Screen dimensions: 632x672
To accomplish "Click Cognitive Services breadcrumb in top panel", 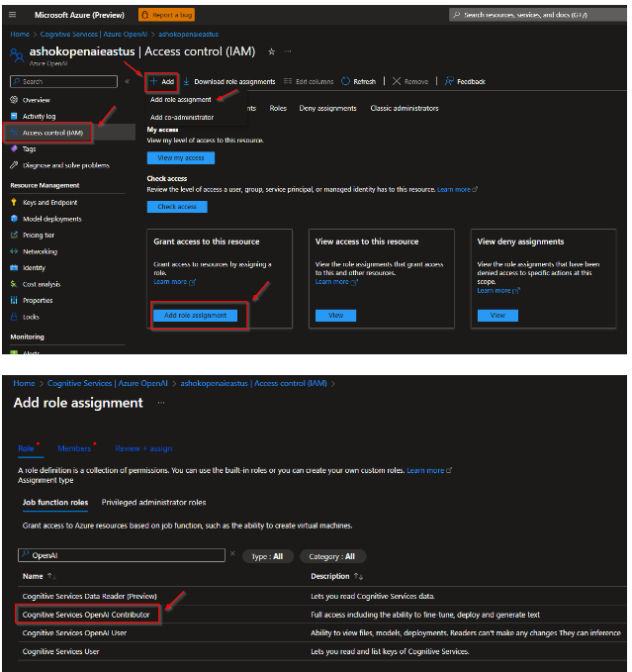I will pyautogui.click(x=94, y=35).
